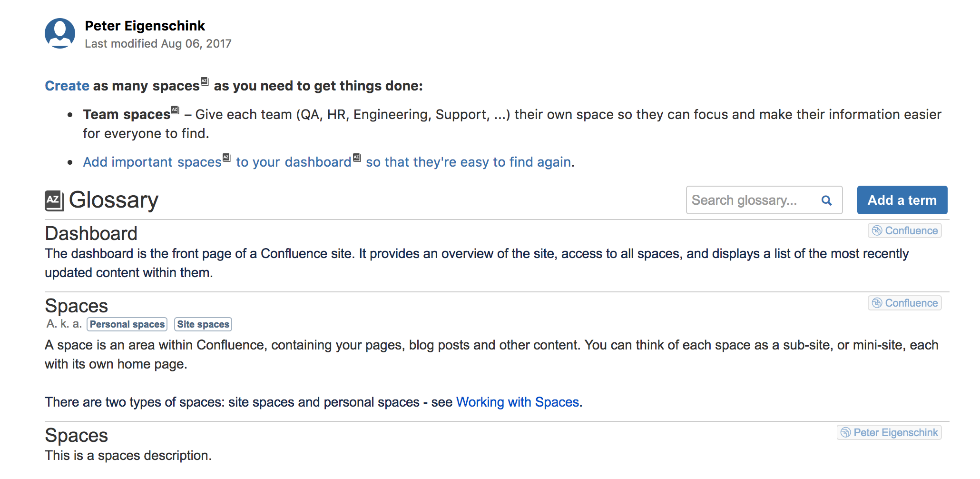Click the glossary icon beside "many spaces"

205,81
